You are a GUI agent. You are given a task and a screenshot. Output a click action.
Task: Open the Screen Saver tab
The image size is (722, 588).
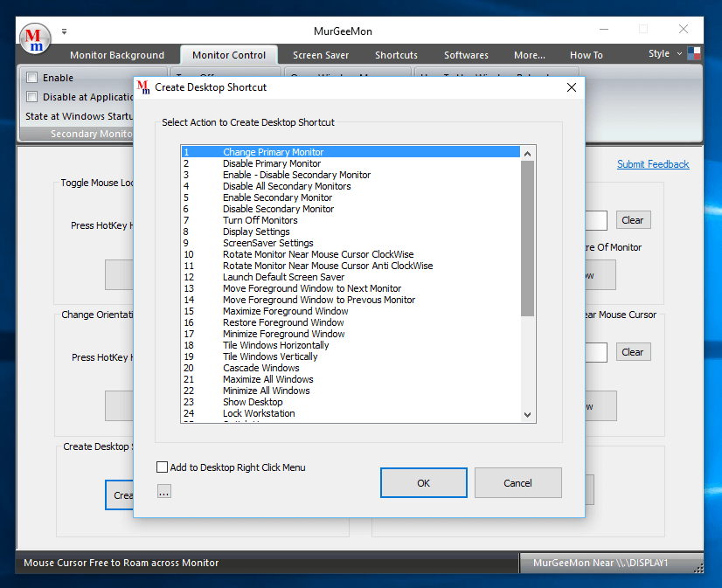click(x=320, y=54)
